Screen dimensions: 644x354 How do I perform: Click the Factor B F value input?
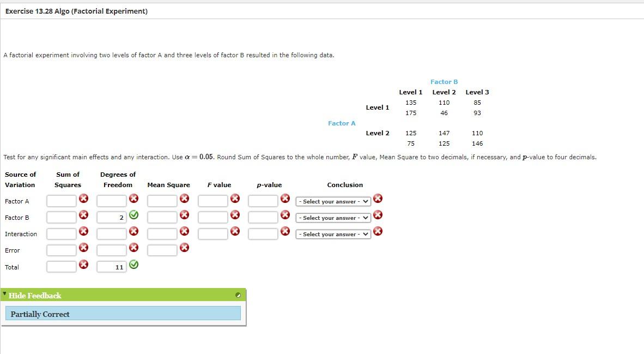(212, 217)
